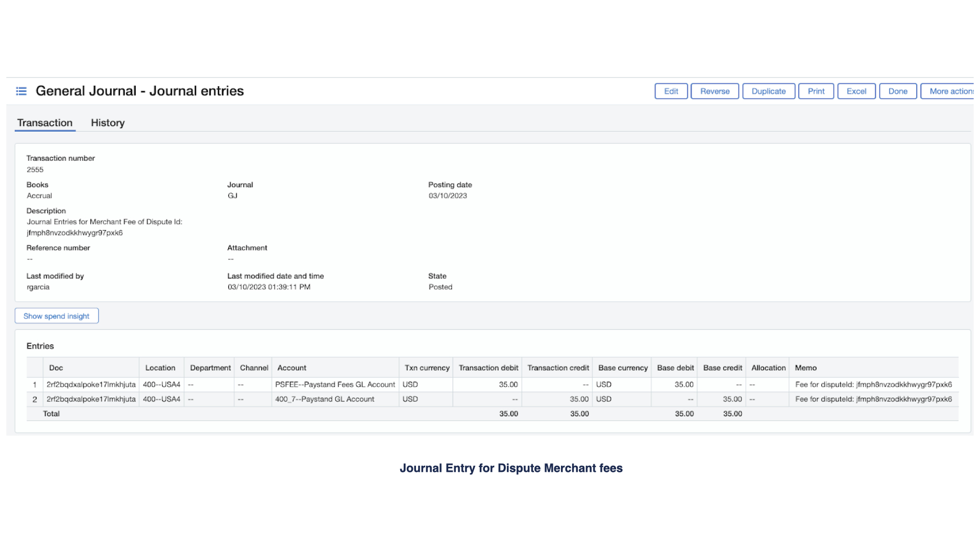
Task: Click the Total Base credit 35.00
Action: coord(732,414)
